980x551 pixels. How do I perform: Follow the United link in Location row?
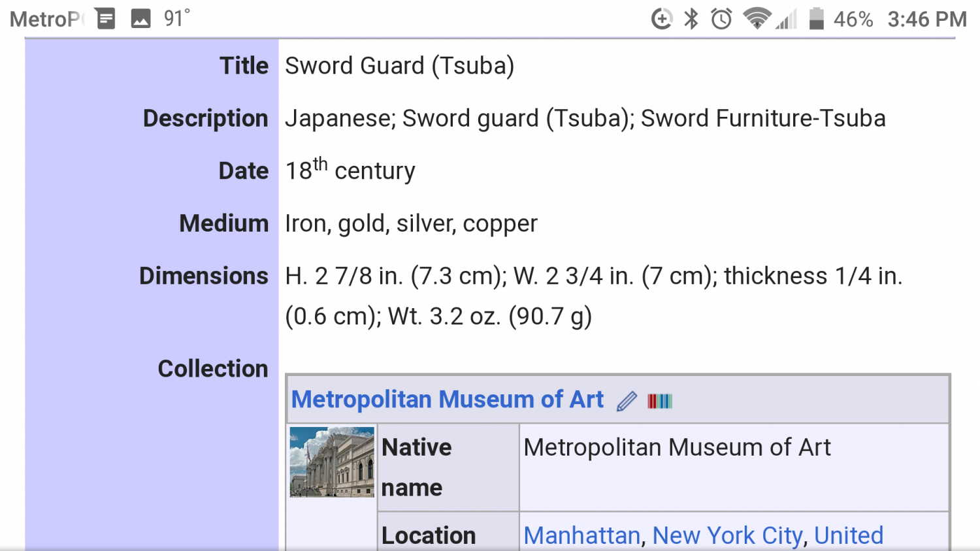[x=849, y=535]
